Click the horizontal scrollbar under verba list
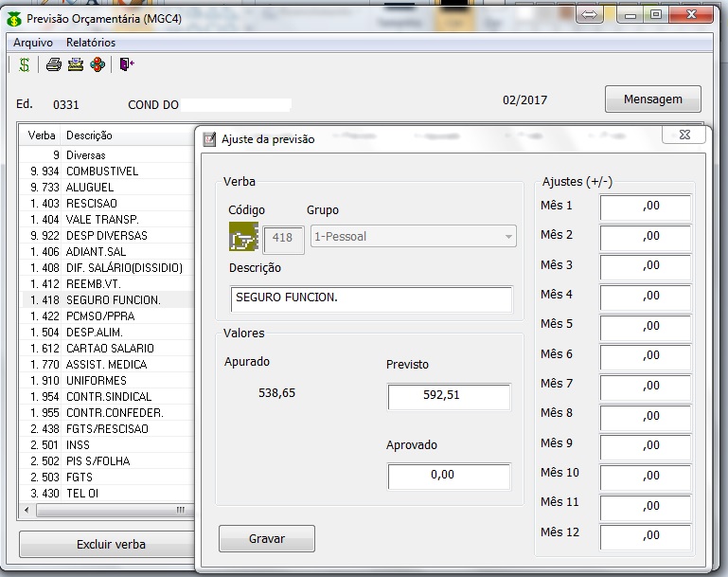 [104, 511]
